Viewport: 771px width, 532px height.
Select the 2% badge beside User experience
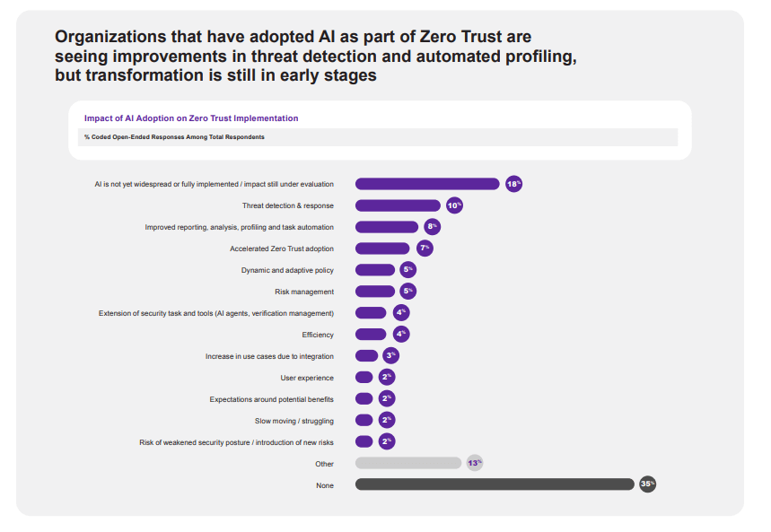tap(387, 378)
